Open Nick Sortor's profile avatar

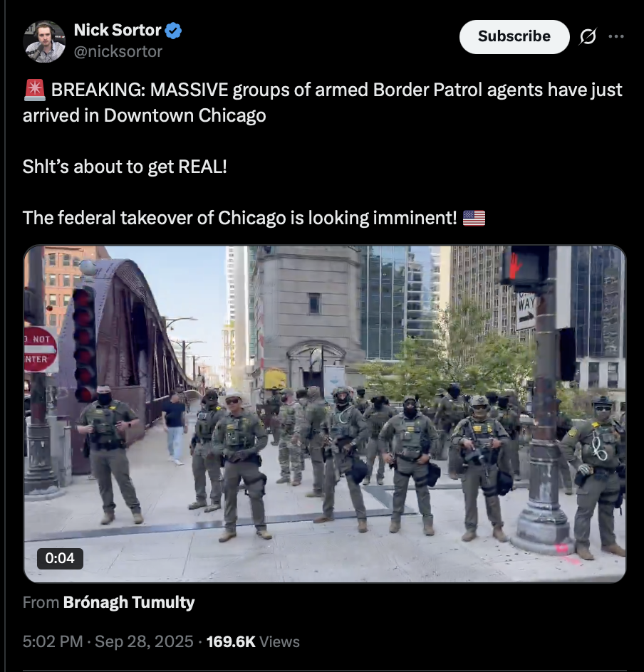pos(44,41)
